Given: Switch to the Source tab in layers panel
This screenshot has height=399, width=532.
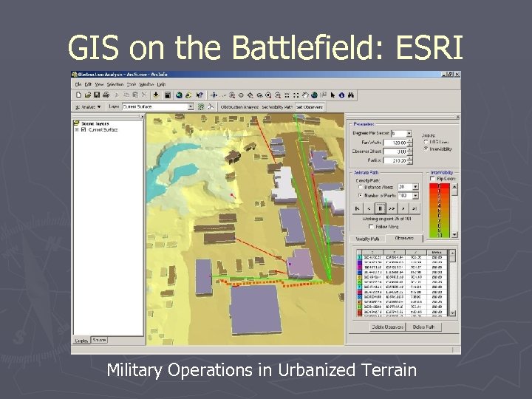Looking at the screenshot, I should tap(99, 340).
